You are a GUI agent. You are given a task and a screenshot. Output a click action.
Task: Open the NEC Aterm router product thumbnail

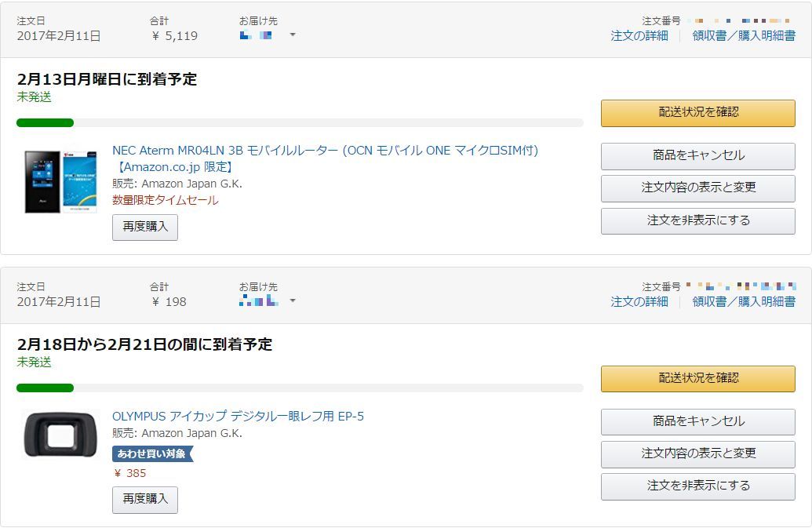click(60, 181)
